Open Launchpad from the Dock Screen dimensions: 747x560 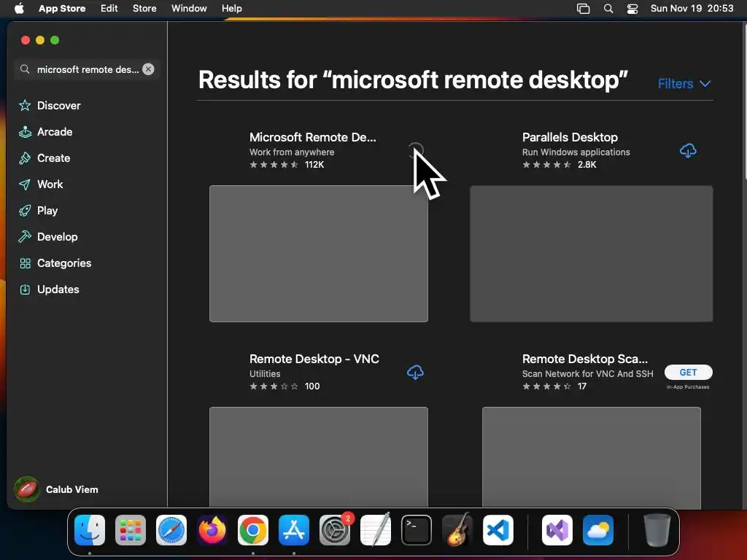131,530
